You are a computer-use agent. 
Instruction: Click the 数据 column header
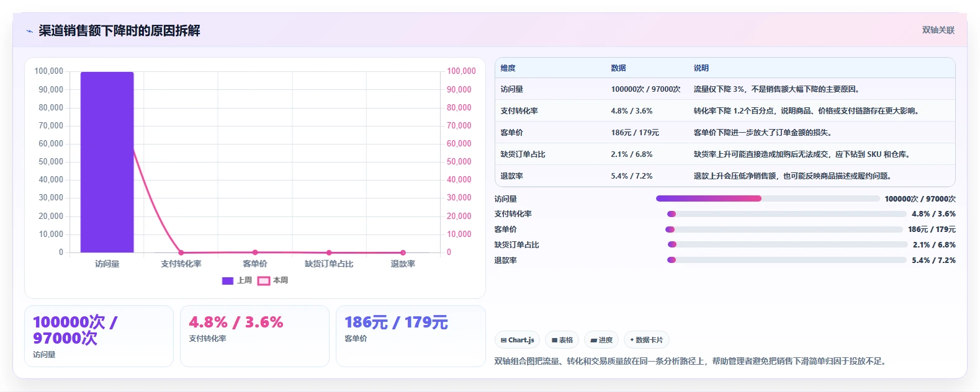[x=618, y=68]
